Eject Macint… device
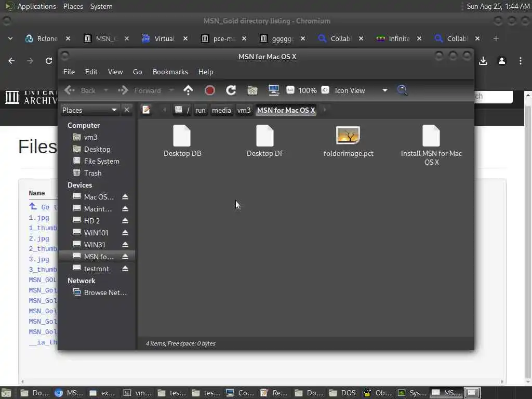532x399 pixels. click(125, 209)
